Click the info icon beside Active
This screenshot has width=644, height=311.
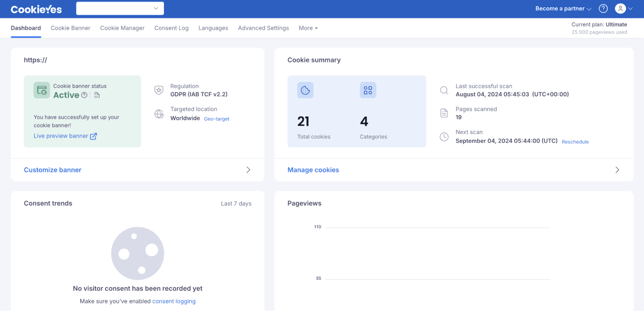click(x=84, y=95)
